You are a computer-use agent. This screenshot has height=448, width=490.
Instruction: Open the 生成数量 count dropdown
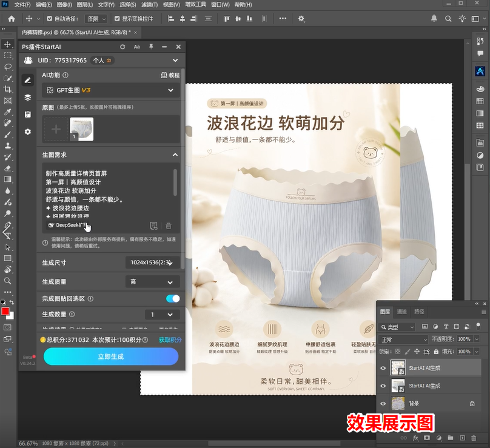pos(163,315)
